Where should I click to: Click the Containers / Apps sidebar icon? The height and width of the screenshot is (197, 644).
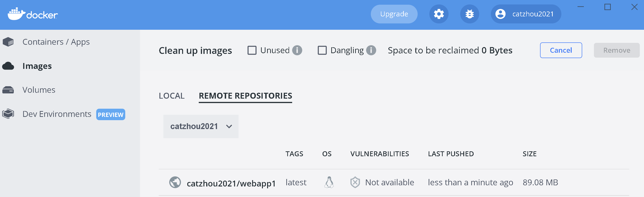(x=8, y=42)
